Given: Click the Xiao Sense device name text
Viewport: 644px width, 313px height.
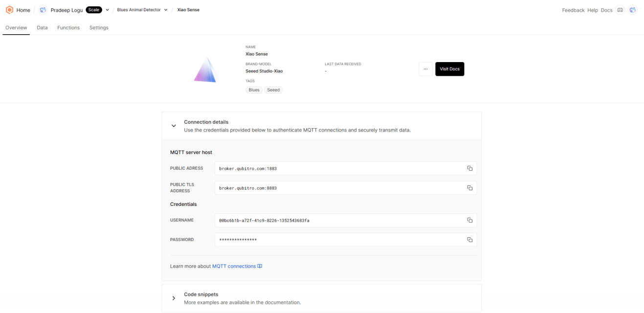Looking at the screenshot, I should [x=256, y=54].
